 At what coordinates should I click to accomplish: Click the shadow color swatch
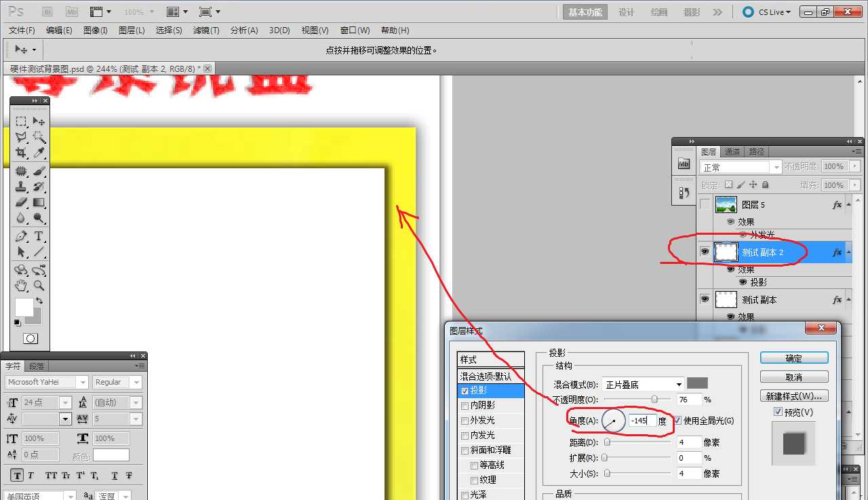point(697,383)
